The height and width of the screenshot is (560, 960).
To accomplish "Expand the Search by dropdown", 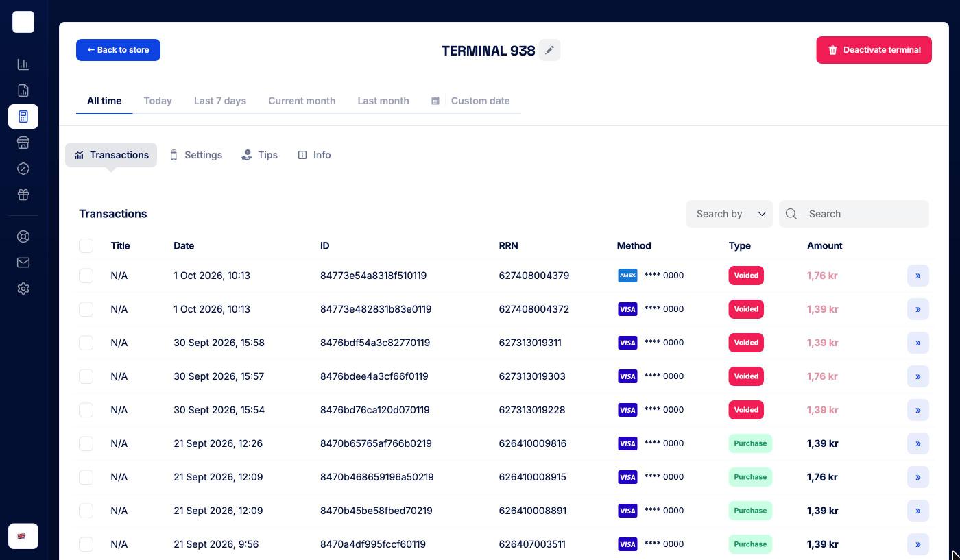I will coord(730,214).
